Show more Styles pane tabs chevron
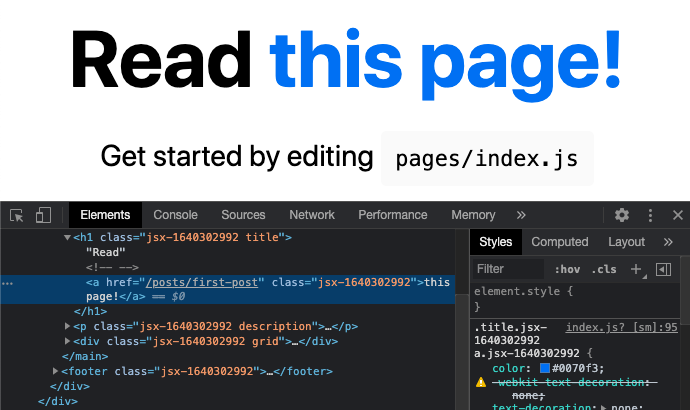690x410 pixels. coord(668,242)
